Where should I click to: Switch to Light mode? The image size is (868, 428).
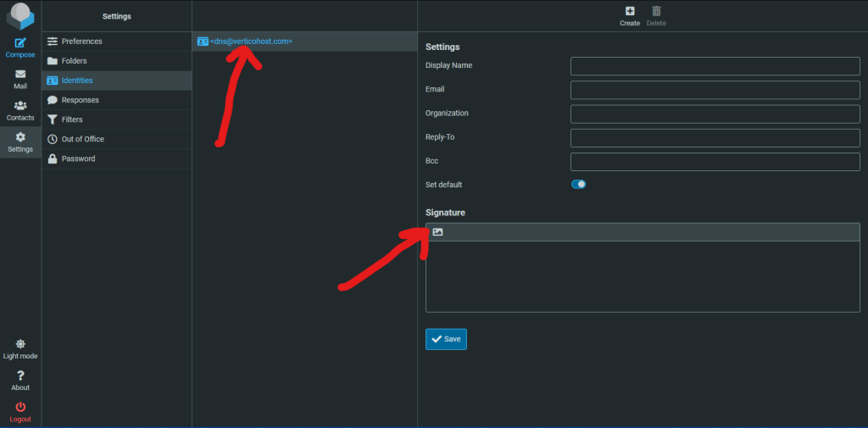20,344
